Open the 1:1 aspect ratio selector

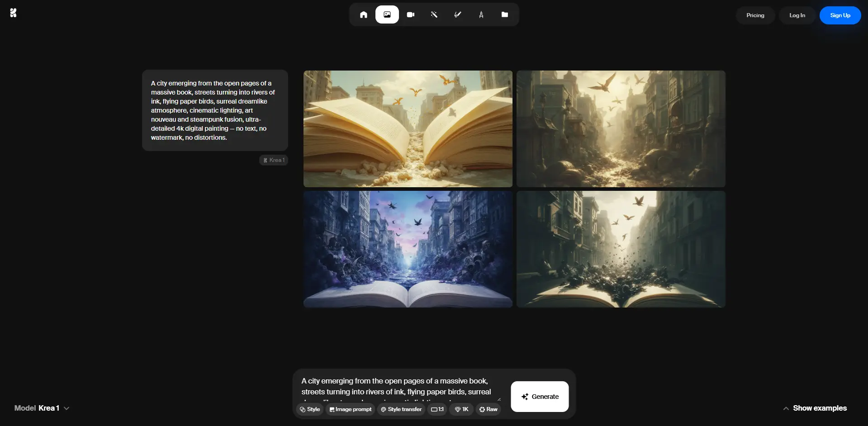(436, 409)
